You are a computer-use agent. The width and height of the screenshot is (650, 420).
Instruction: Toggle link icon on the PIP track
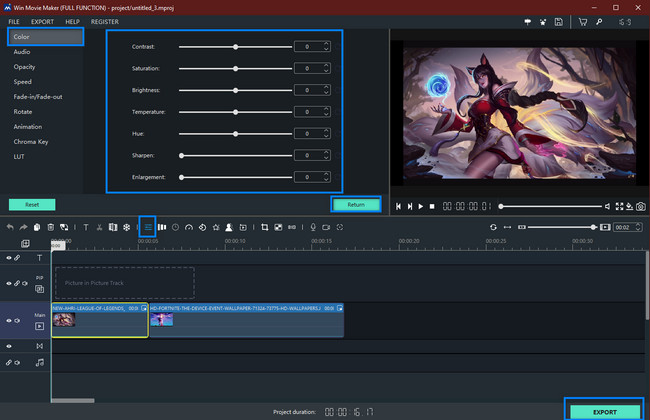click(17, 284)
